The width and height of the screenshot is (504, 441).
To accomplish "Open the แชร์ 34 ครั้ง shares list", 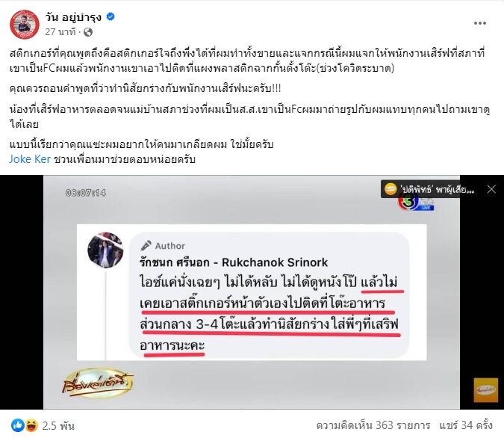I will [466, 425].
